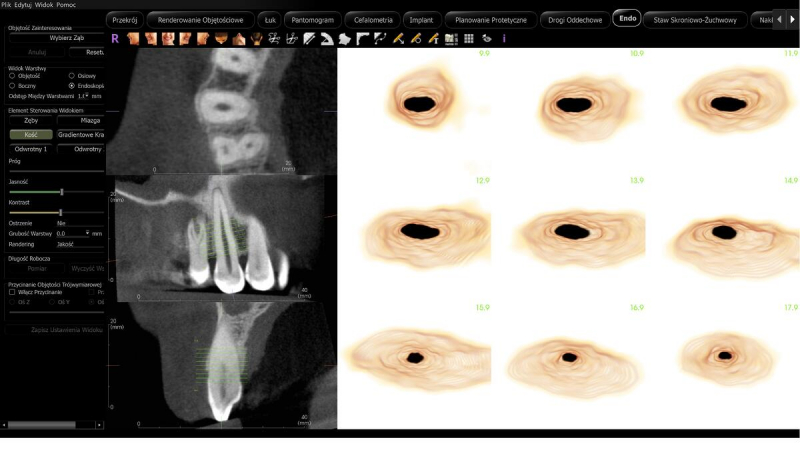This screenshot has width=800, height=450.
Task: Open the Plik menu
Action: click(x=6, y=5)
